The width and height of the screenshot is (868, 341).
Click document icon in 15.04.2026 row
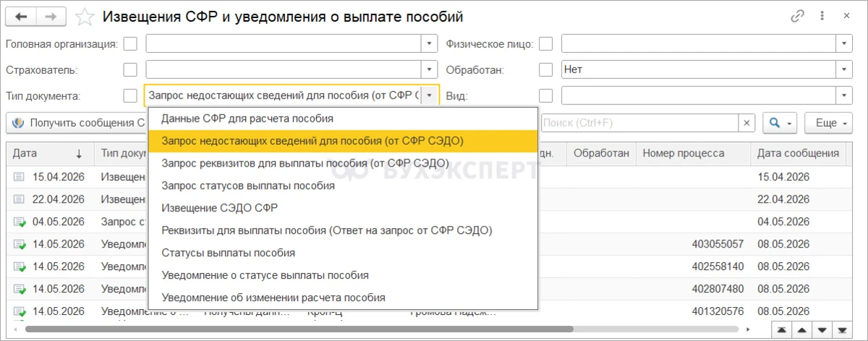click(19, 177)
